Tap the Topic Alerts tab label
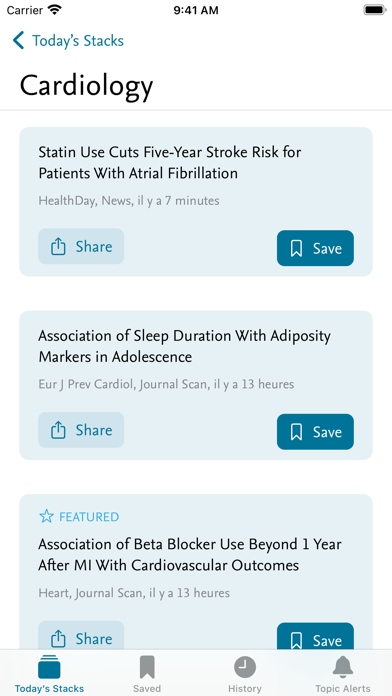The image size is (392, 696). pyautogui.click(x=343, y=689)
